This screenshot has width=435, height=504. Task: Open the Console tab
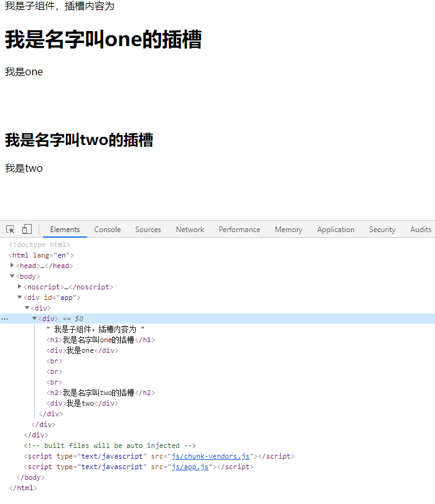[x=108, y=230]
